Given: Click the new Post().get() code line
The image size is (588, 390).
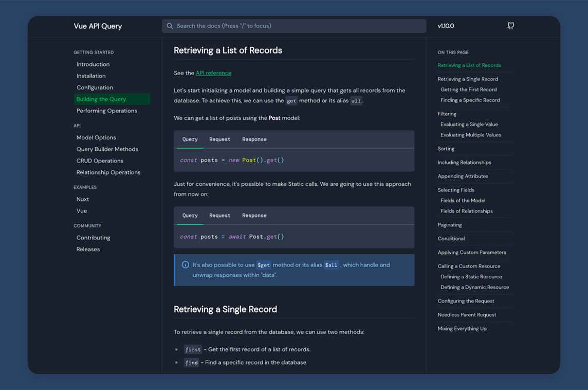Looking at the screenshot, I should pos(232,161).
